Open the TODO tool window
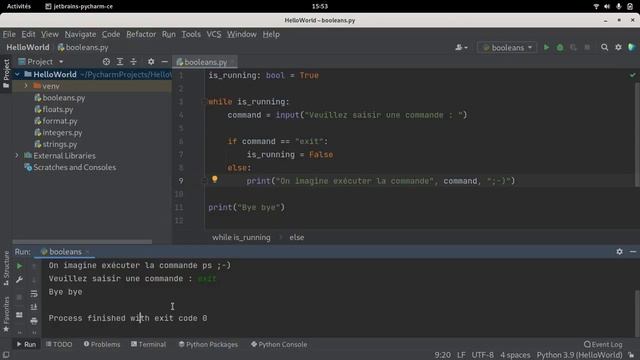640x360 pixels. (x=59, y=344)
